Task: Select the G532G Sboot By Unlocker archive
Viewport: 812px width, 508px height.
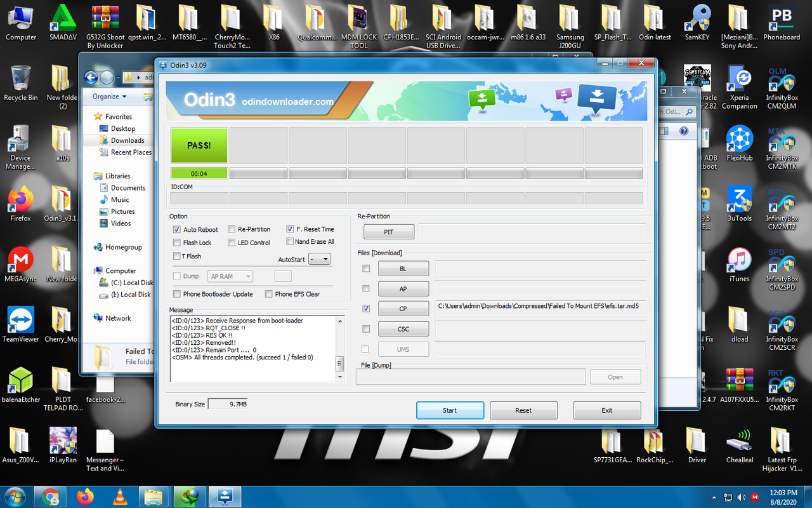Action: 105,27
